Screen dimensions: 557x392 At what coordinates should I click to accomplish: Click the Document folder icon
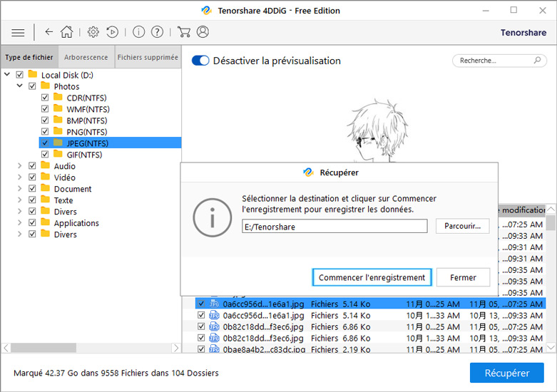45,188
